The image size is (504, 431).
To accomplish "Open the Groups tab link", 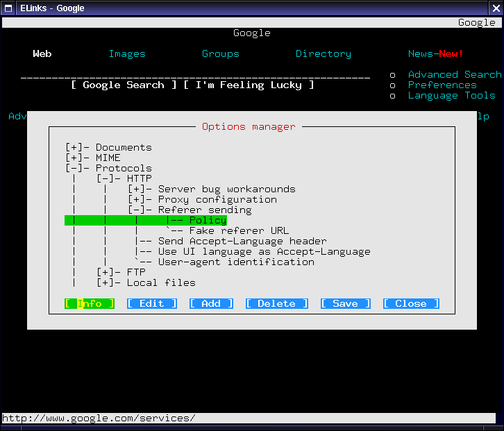I will 221,53.
